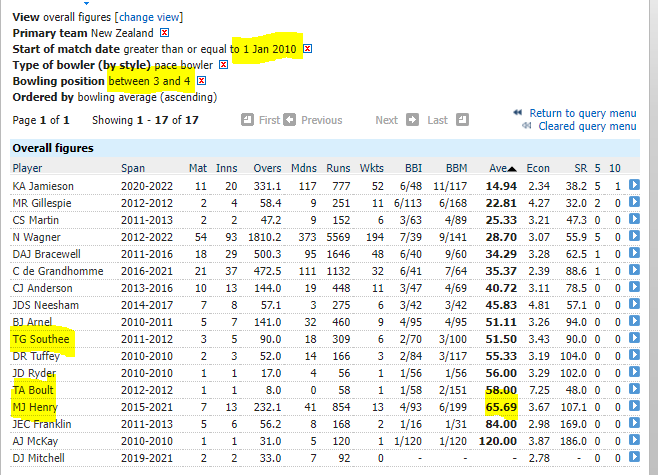Open the Cleared query menu link
The height and width of the screenshot is (475, 658).
[586, 126]
